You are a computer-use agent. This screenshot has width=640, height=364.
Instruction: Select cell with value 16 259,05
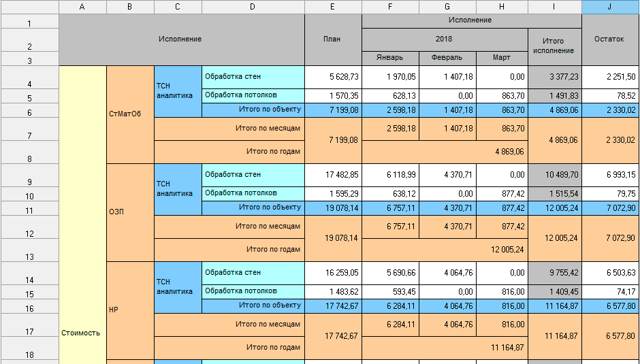[333, 273]
